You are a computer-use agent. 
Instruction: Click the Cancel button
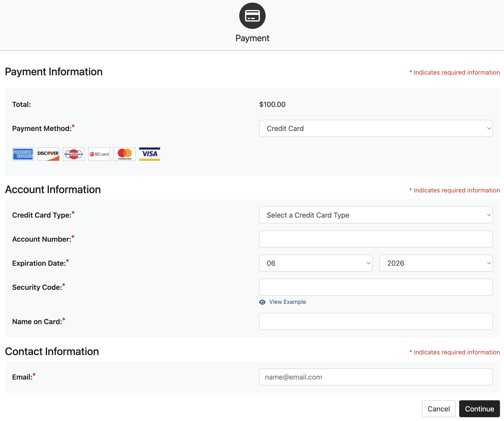[438, 409]
